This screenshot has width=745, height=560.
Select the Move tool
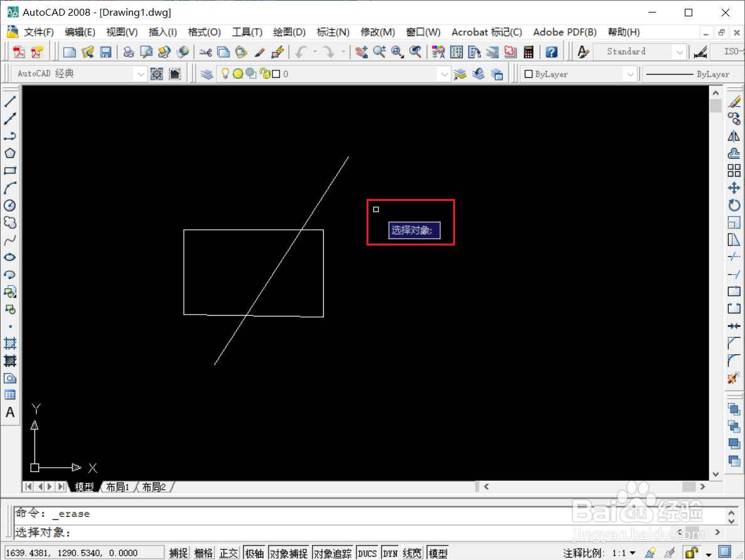734,188
